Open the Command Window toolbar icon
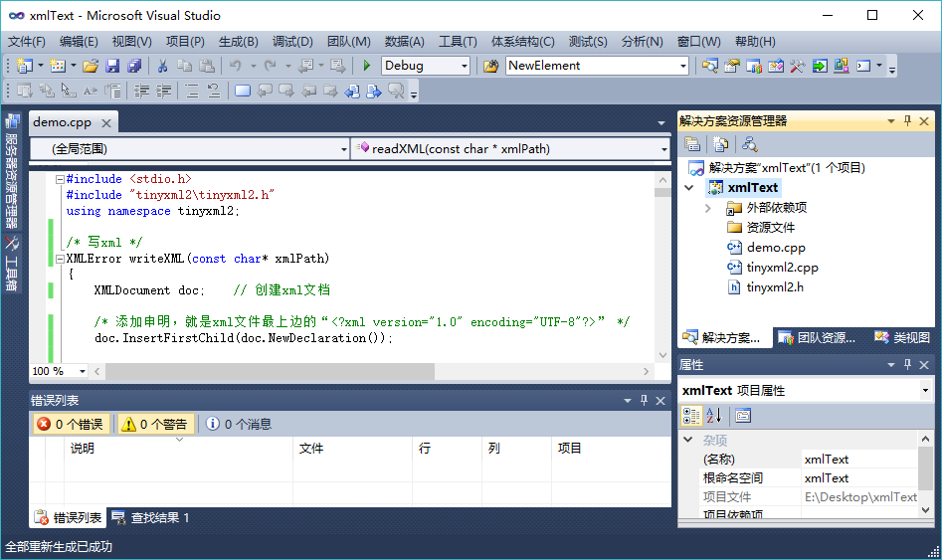Screen dimensions: 942x560 [x=863, y=66]
